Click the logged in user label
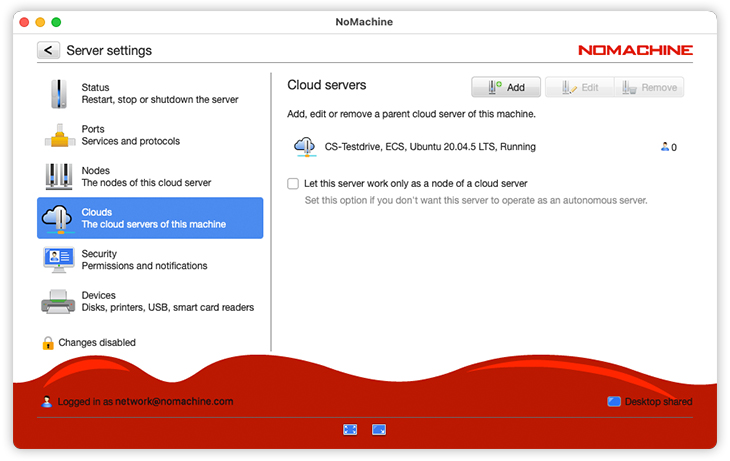The height and width of the screenshot is (461, 730). point(145,402)
